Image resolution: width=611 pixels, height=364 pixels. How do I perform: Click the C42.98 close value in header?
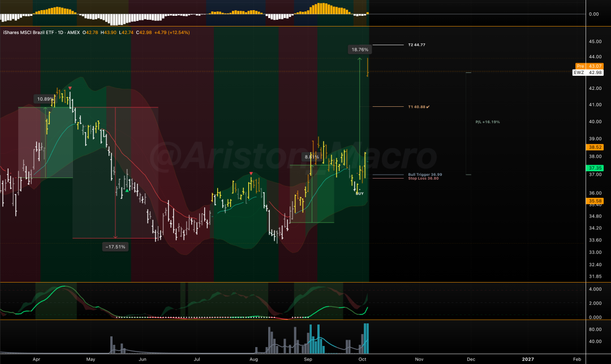click(x=144, y=33)
